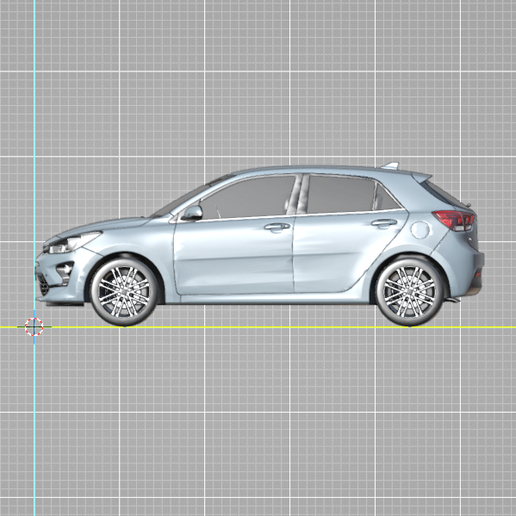
Task: Select the car's front wheel
Action: (x=124, y=292)
